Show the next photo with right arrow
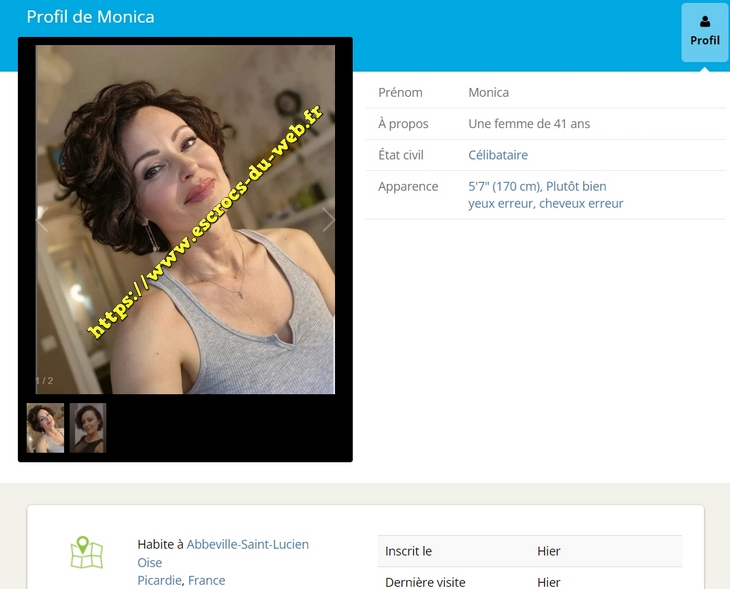Screen dimensions: 730x589 328,220
